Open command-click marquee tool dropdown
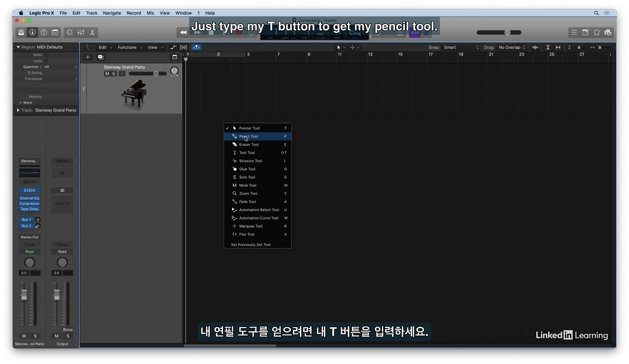Screen dimensions: 629x364 click(355, 48)
